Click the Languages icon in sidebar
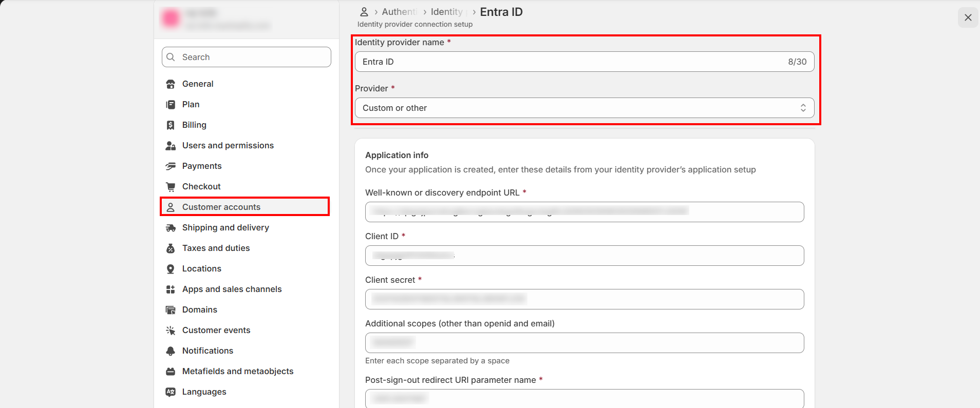The image size is (980, 408). click(171, 392)
